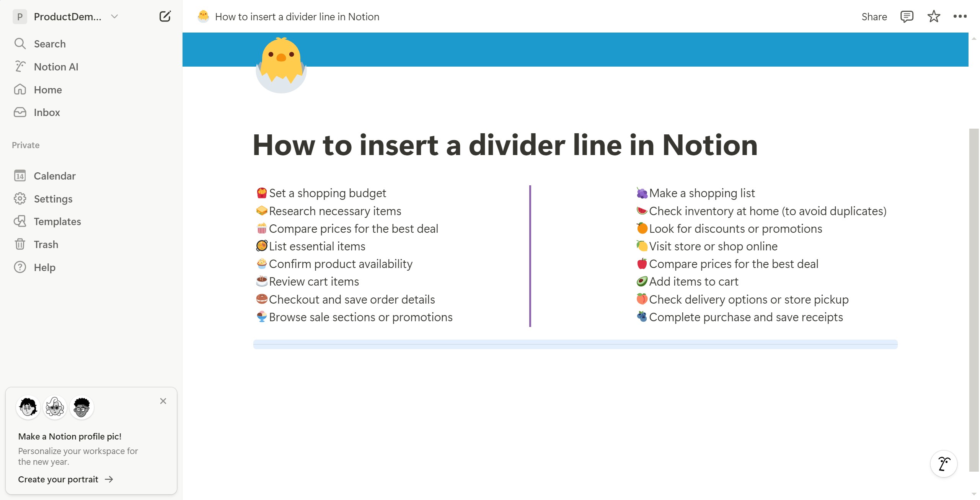The image size is (980, 500).
Task: Click 'Complete purchase and save receipts'
Action: pos(746,317)
